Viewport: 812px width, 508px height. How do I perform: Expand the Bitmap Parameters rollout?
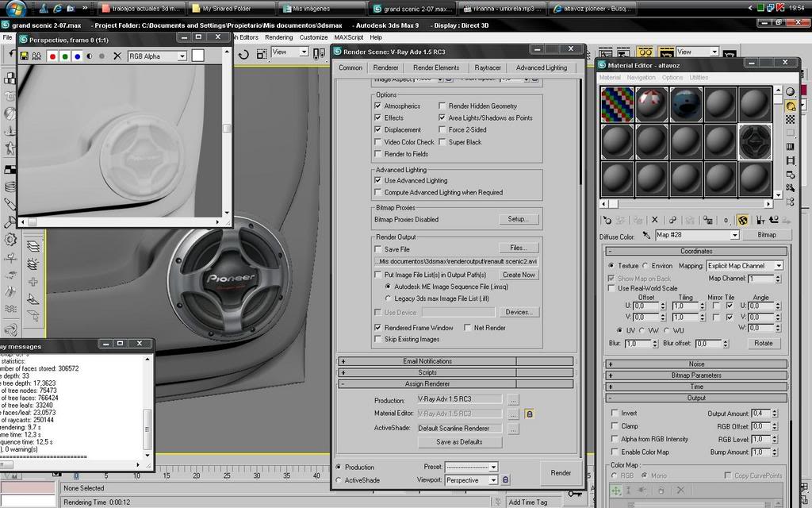(696, 375)
